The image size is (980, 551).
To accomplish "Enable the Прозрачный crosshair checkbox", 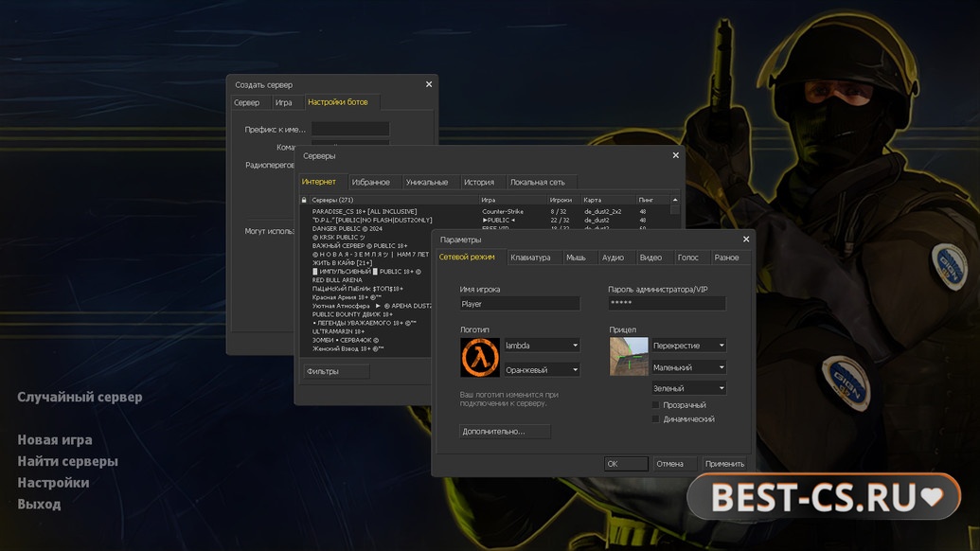I will [x=655, y=405].
